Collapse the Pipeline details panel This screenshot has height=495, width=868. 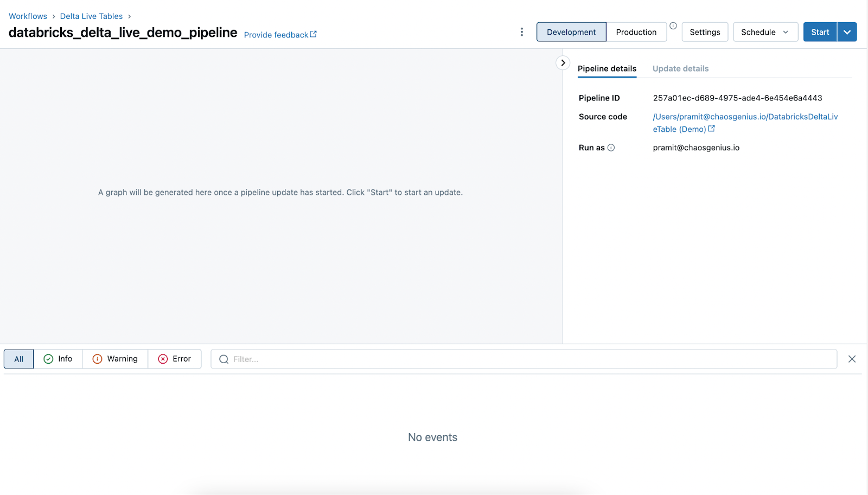pyautogui.click(x=563, y=63)
